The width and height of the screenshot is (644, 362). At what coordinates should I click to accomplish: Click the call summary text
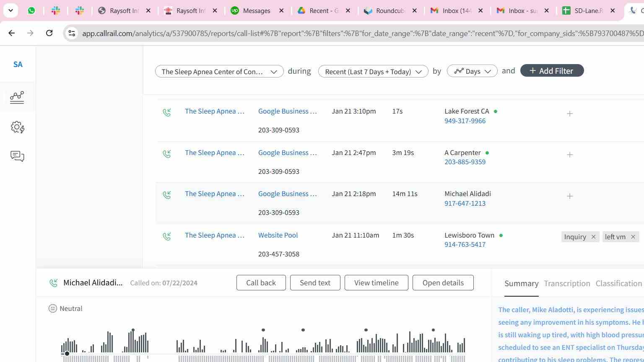(571, 334)
